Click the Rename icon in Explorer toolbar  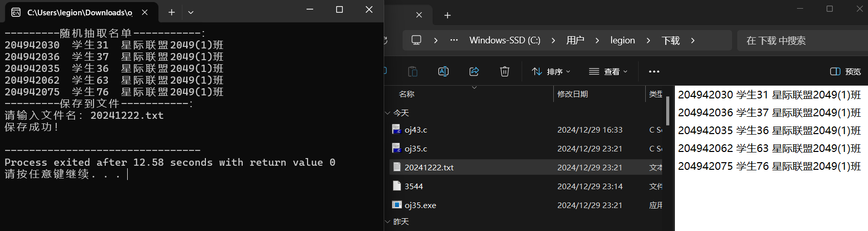click(x=443, y=71)
